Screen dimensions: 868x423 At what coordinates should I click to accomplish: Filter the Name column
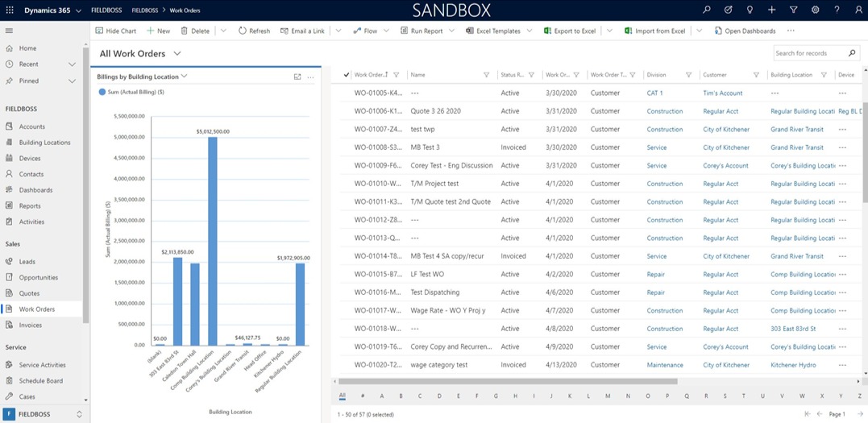pos(487,75)
